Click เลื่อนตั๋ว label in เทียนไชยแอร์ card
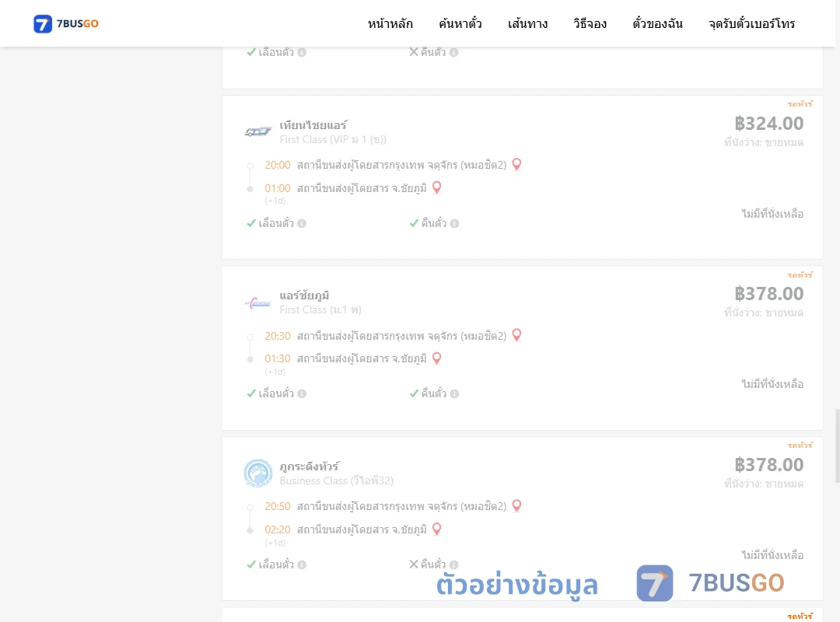840x622 pixels. (276, 223)
